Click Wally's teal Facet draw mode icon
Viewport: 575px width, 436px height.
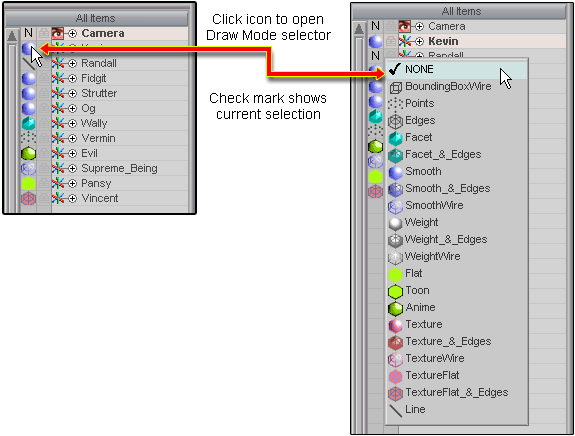click(x=29, y=123)
